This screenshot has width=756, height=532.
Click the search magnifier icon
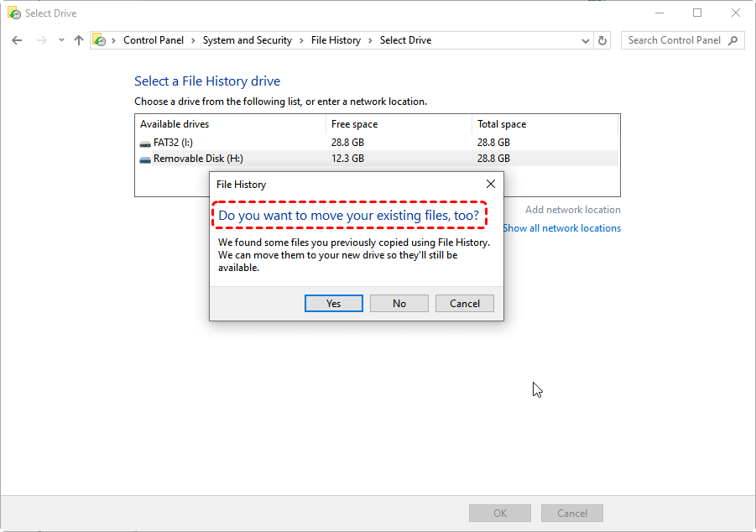pyautogui.click(x=733, y=40)
